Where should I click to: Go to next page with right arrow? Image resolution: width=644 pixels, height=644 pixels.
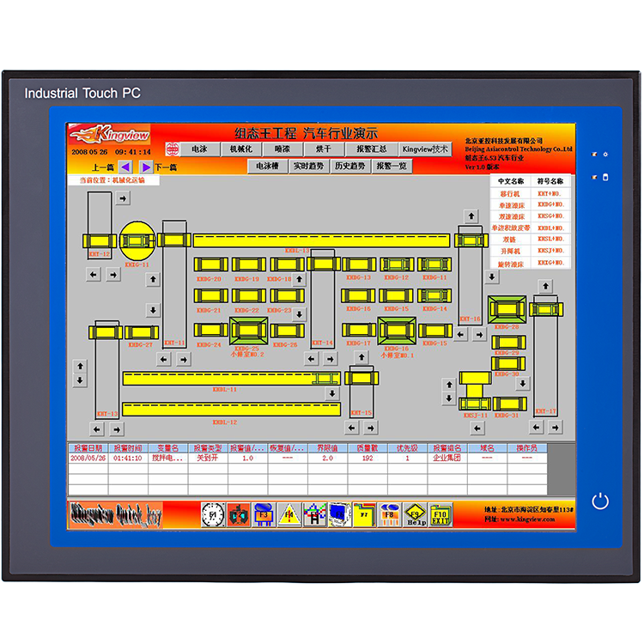(x=146, y=167)
